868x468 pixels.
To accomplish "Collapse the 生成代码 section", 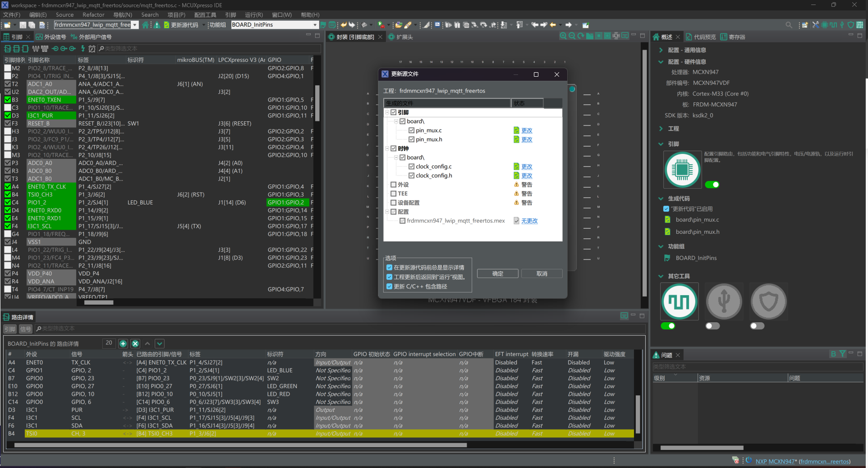I will (x=661, y=199).
